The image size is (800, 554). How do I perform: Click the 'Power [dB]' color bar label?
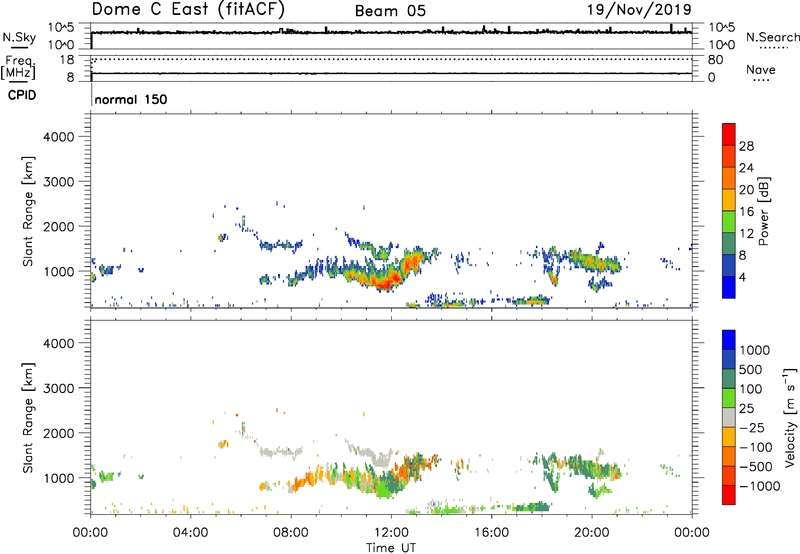tap(763, 211)
